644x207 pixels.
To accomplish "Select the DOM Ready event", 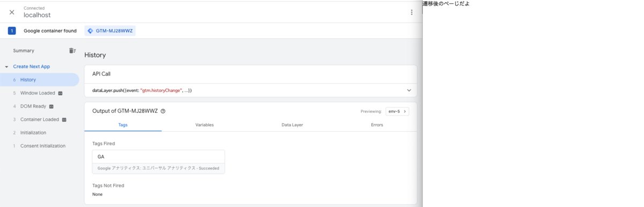I will pyautogui.click(x=40, y=106).
